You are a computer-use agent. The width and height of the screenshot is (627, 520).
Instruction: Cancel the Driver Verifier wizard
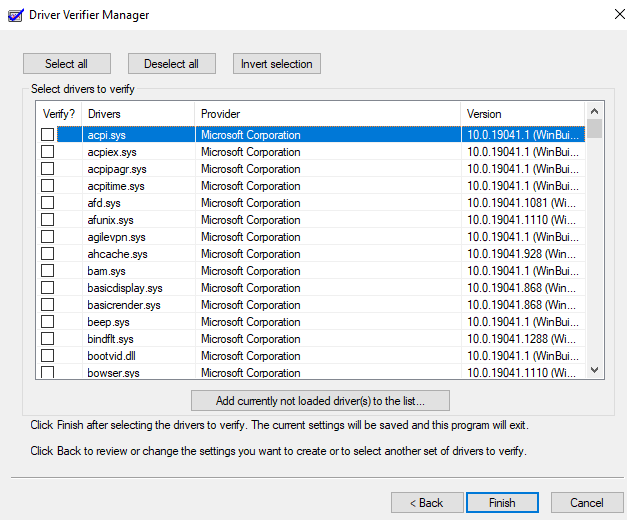click(587, 502)
